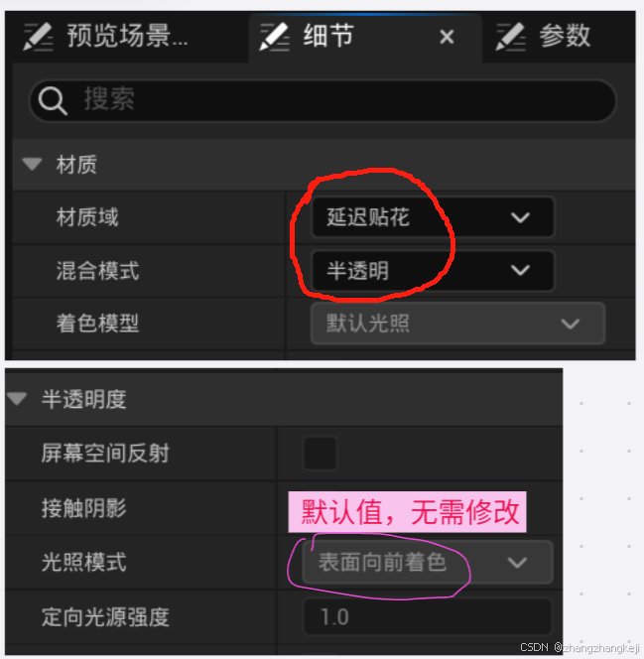The image size is (644, 659).
Task: Click the magnifier icon in search bar
Action: point(53,101)
